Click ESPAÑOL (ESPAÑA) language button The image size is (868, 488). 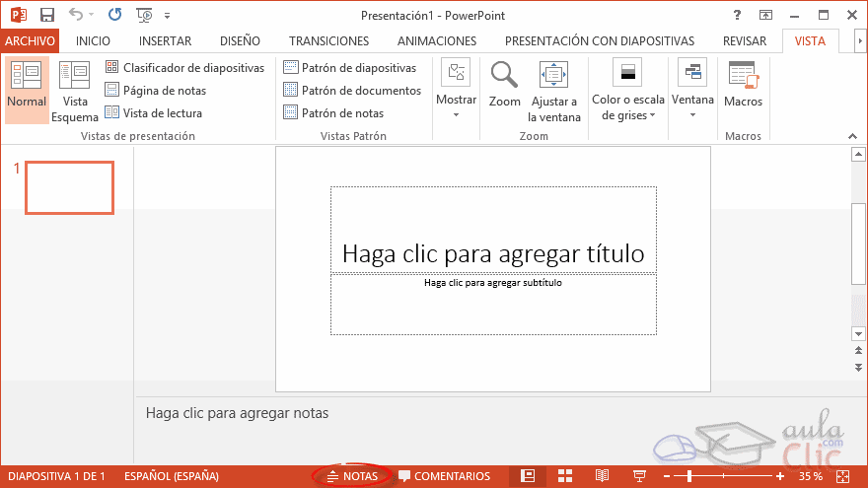[x=172, y=476]
